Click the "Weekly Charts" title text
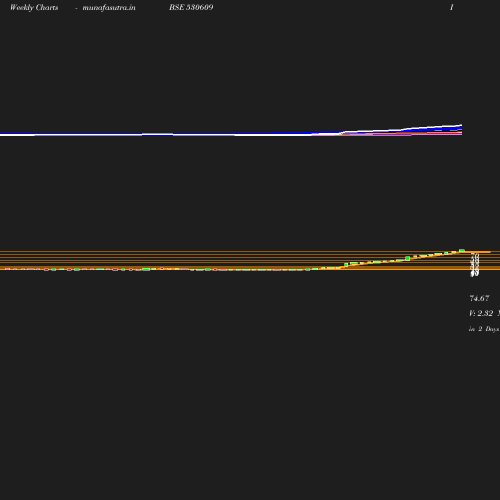Screen dimensions: 500x500 point(34,7)
